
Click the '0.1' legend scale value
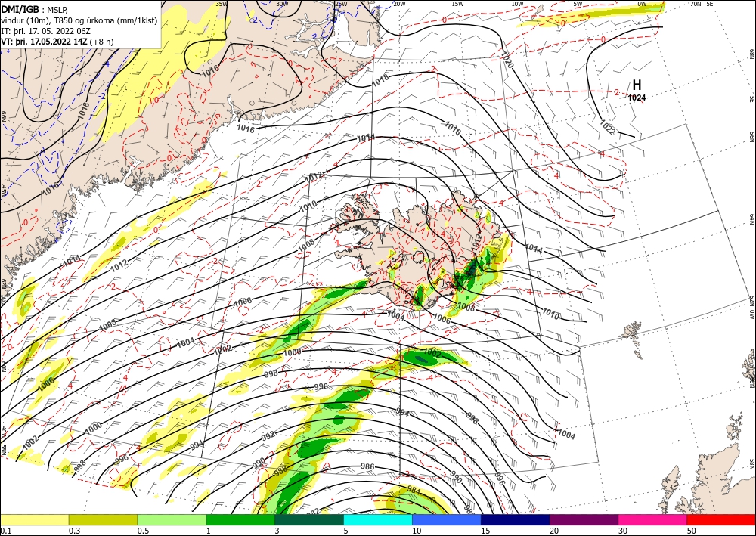coord(5,531)
